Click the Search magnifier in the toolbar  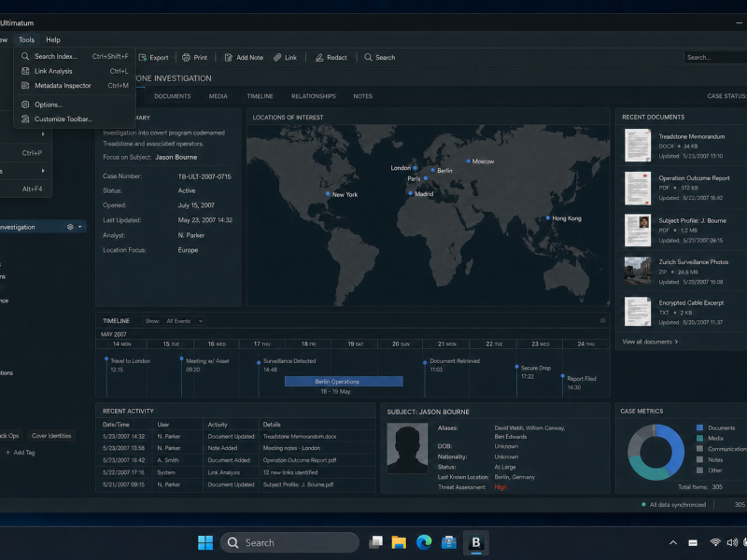point(368,57)
